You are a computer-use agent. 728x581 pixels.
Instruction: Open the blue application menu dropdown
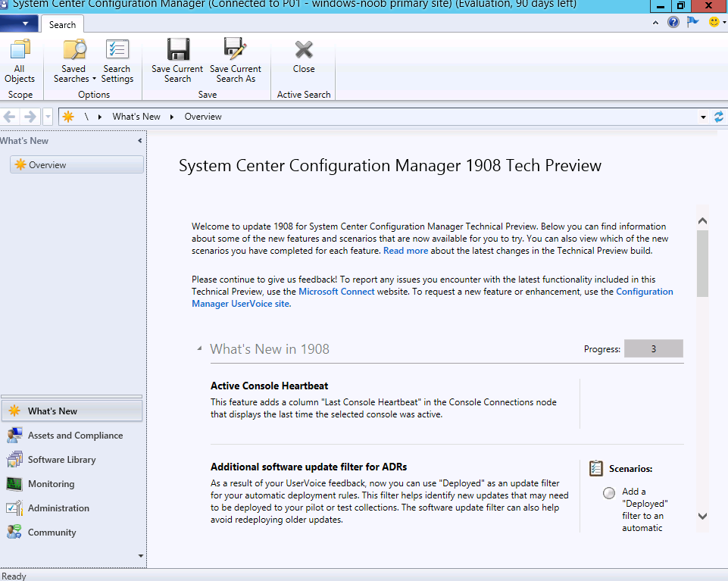coord(19,23)
